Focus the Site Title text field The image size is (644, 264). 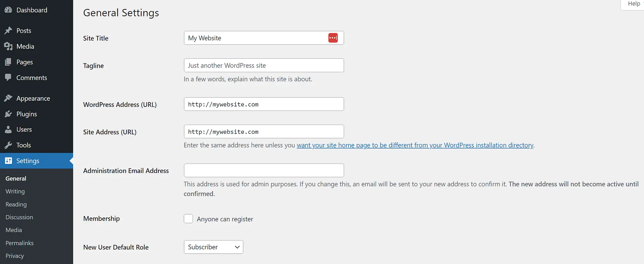coord(264,38)
